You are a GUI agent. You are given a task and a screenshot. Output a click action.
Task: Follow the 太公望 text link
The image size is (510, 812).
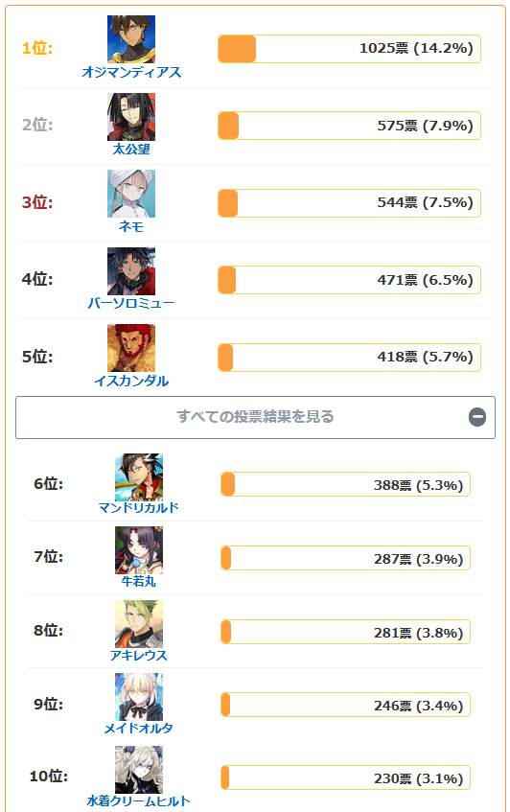[131, 150]
